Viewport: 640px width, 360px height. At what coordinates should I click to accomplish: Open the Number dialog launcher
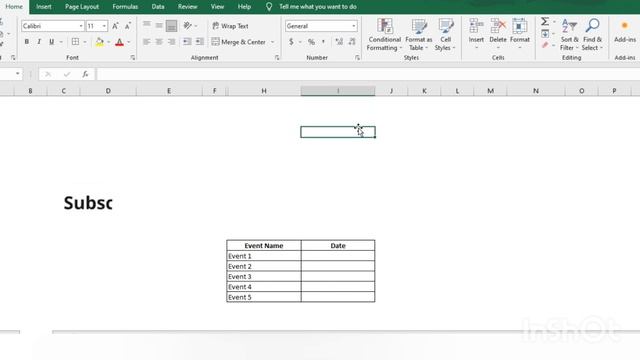357,58
